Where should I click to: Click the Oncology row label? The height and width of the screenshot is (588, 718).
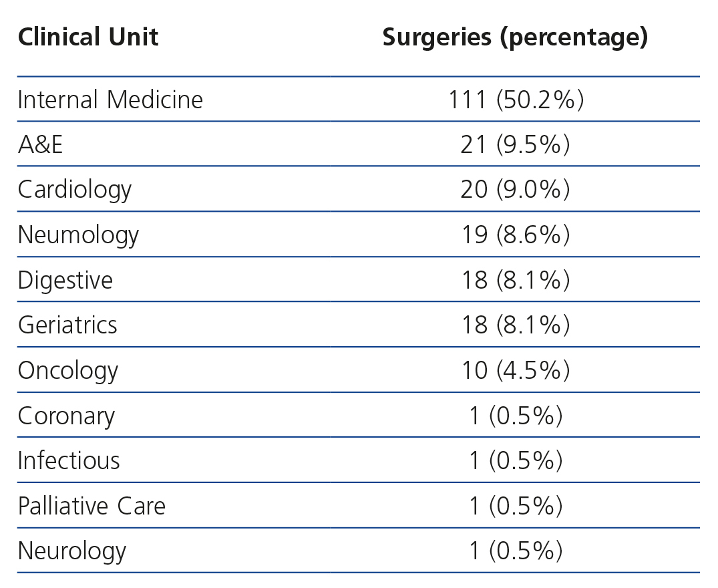pos(68,370)
